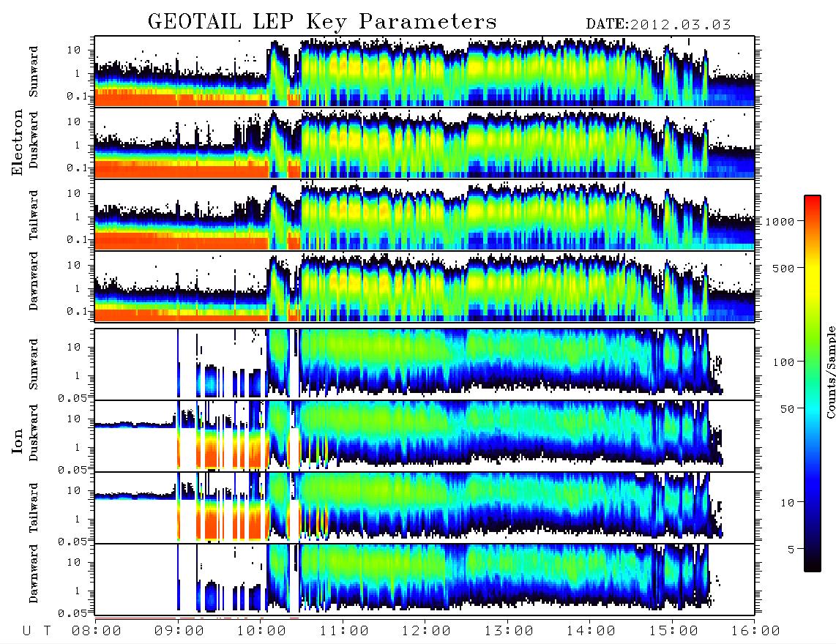Select the Electron Tailward spectrogram panel
The width and height of the screenshot is (836, 644).
click(x=425, y=214)
